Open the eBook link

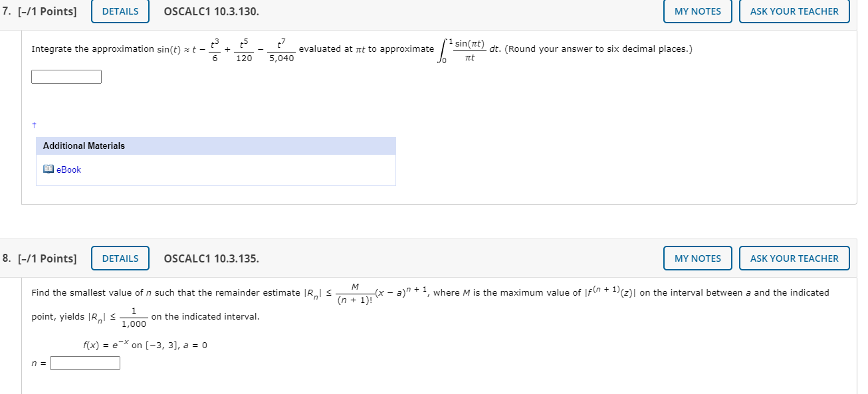pyautogui.click(x=68, y=169)
